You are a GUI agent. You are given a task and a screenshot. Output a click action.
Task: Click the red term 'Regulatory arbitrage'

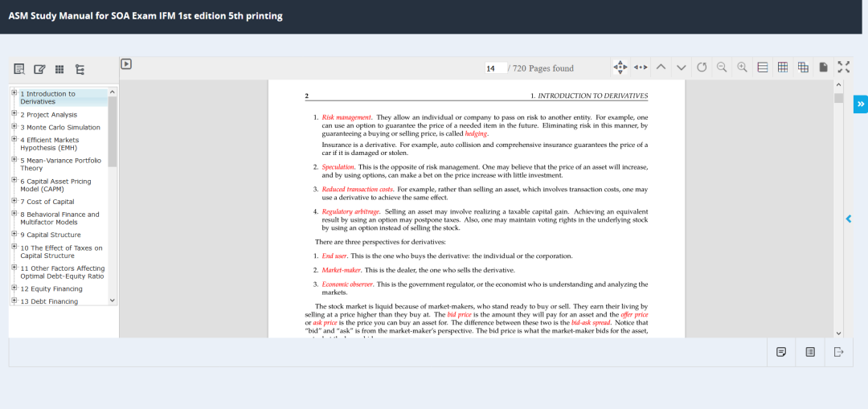tap(350, 211)
